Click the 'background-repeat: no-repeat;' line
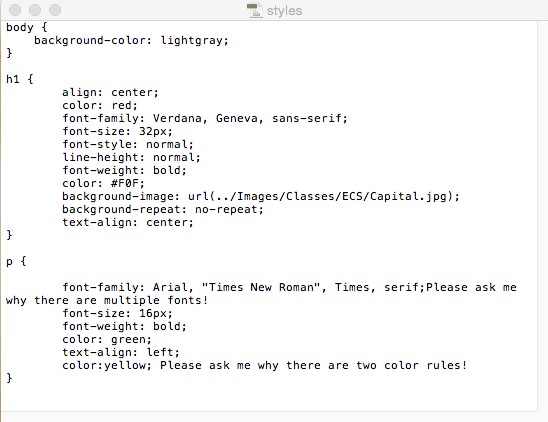 [x=163, y=209]
